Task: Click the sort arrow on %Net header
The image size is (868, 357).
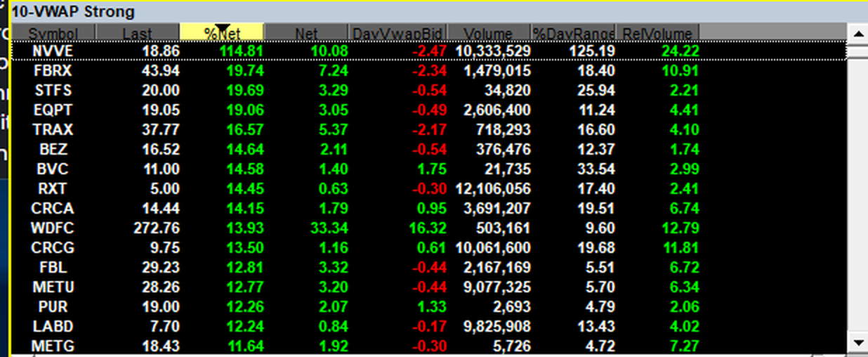Action: 223,30
